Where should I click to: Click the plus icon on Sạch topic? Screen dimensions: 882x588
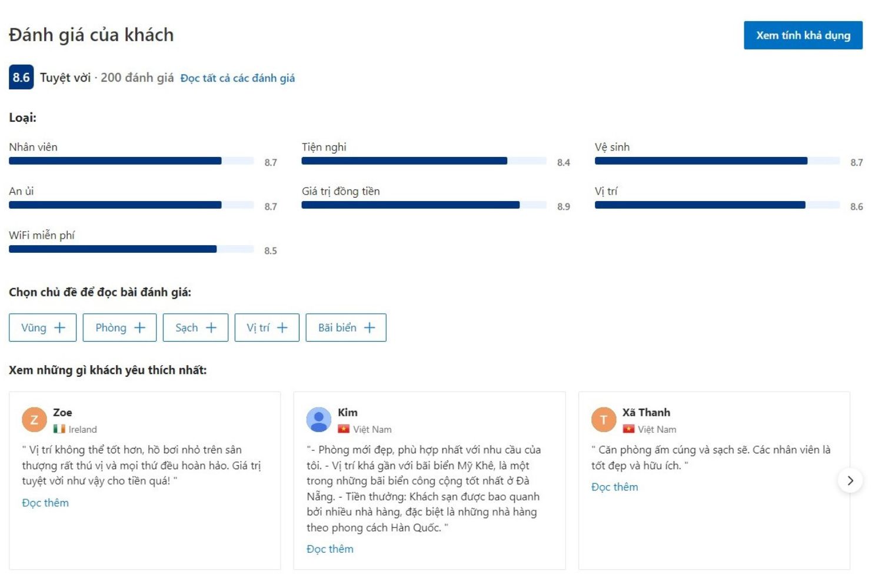click(211, 328)
